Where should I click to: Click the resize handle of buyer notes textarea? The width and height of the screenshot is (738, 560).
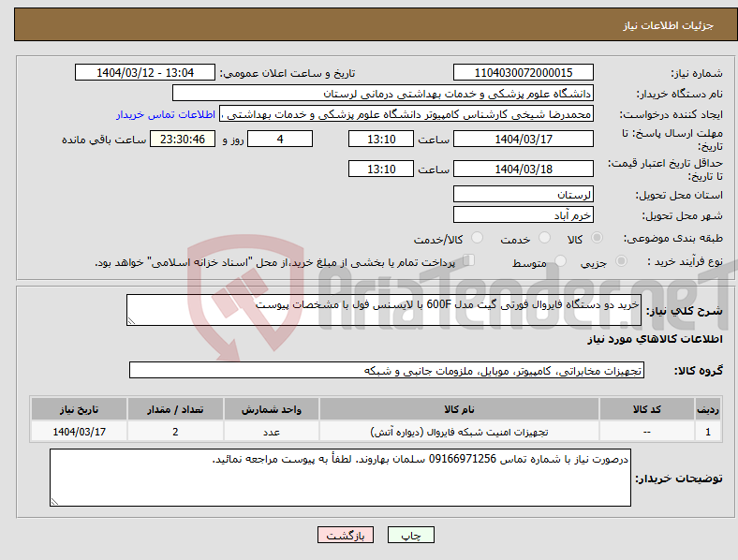[x=54, y=502]
